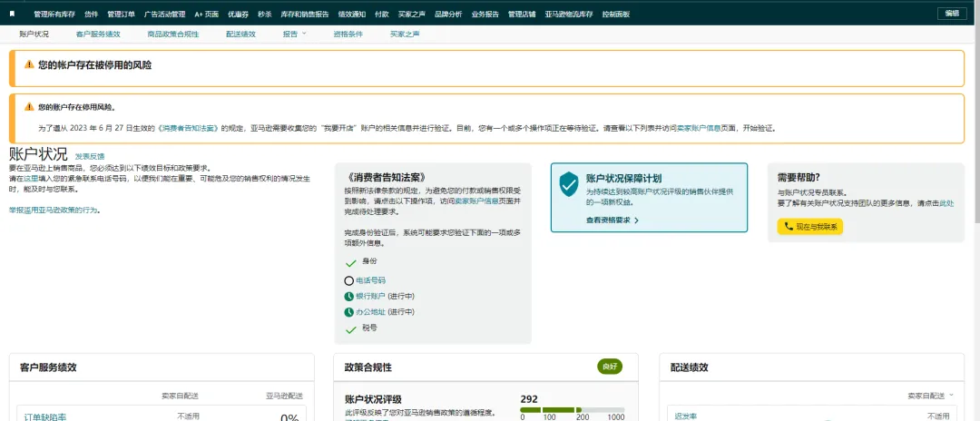The height and width of the screenshot is (421, 980).
Task: Open 库存和销售报告 in top menu
Action: tap(304, 14)
